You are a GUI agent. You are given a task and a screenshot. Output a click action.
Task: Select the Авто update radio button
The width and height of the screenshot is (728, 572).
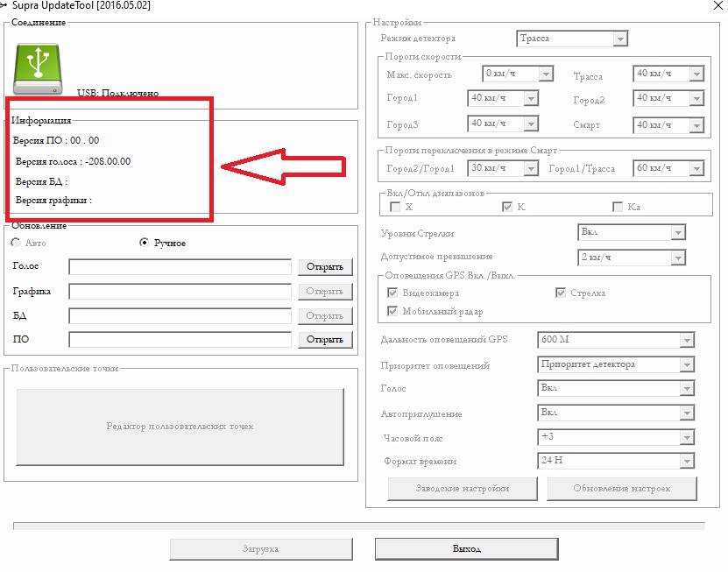click(15, 243)
